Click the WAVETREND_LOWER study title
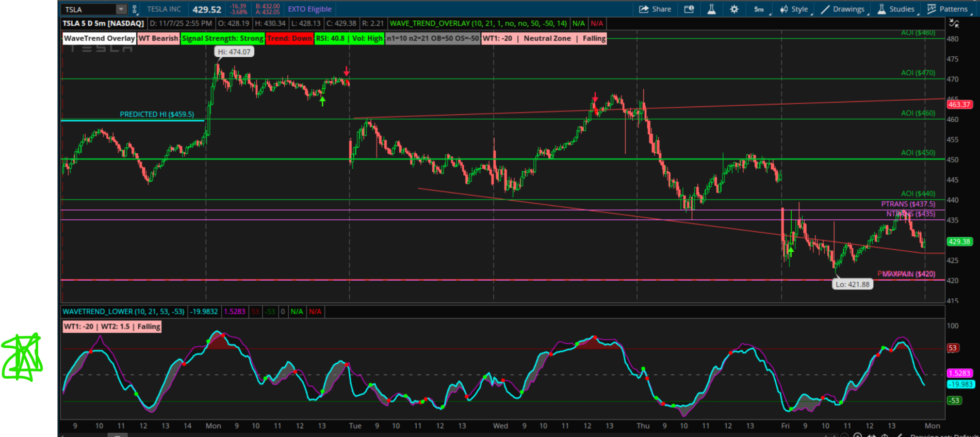Screen dimensions: 980x437 pos(123,312)
